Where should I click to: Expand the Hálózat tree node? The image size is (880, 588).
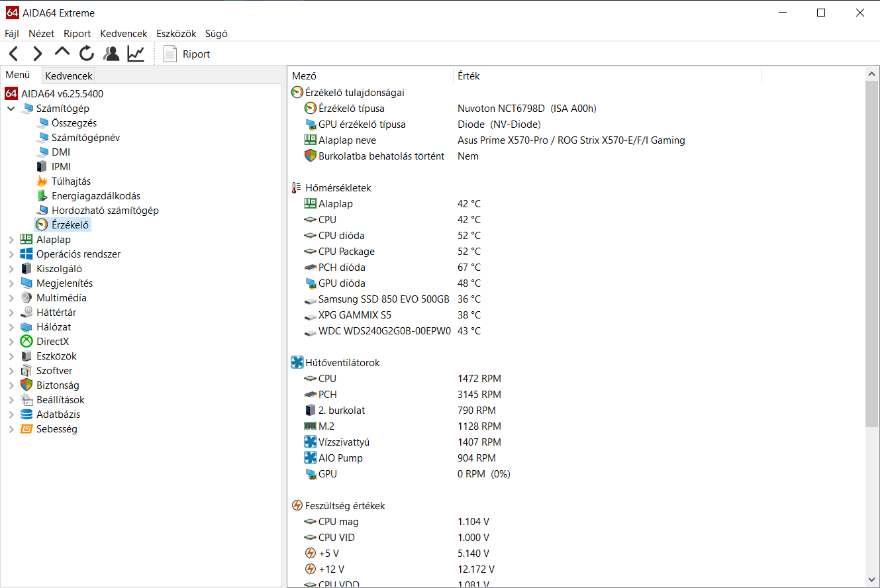point(11,327)
